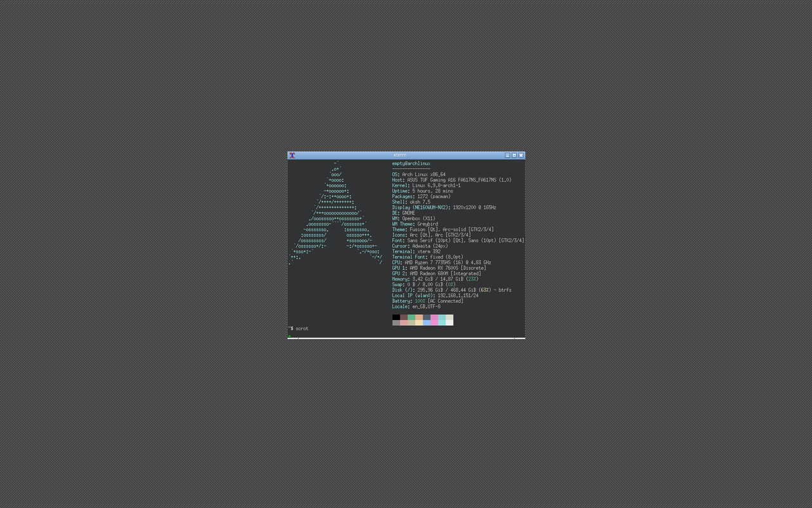
Task: Open the xterm window menu icon
Action: (x=292, y=155)
